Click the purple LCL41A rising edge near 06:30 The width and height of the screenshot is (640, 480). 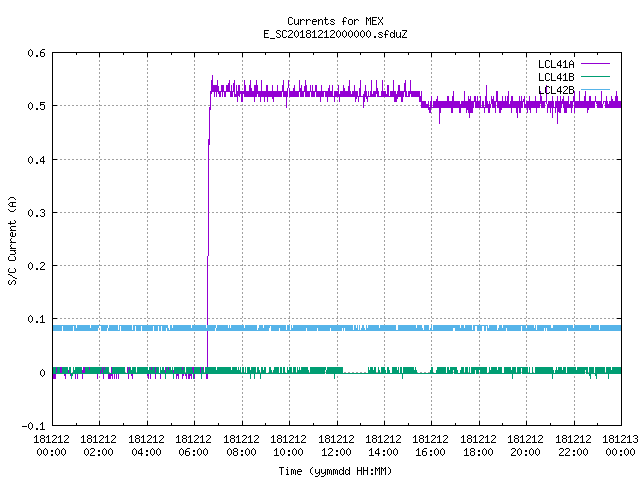[x=209, y=229]
